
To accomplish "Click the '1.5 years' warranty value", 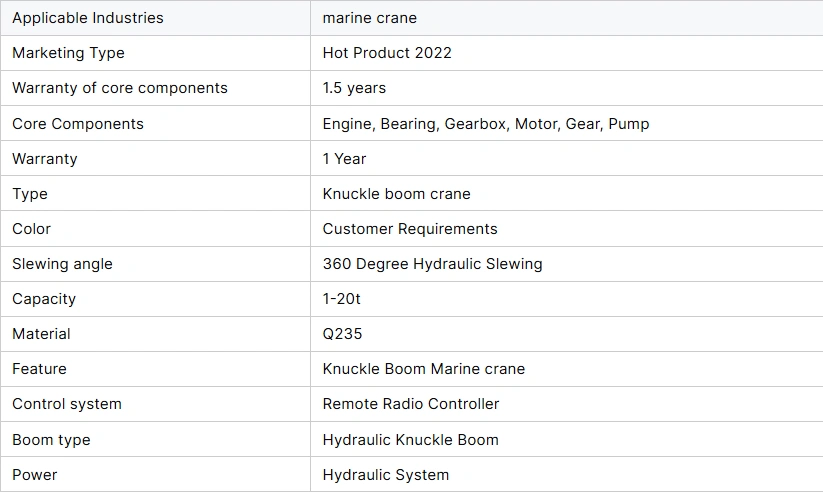I will [x=354, y=88].
